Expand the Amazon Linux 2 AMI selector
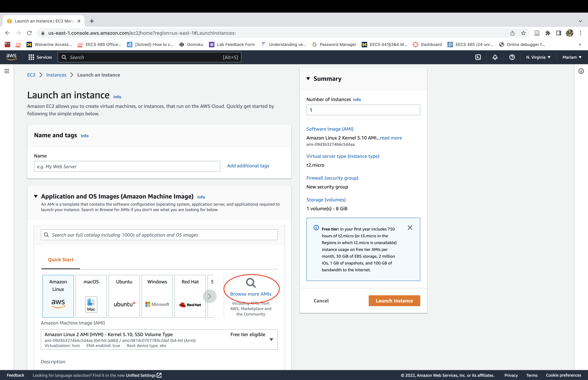Viewport: 588px width, 380px height. coord(271,340)
